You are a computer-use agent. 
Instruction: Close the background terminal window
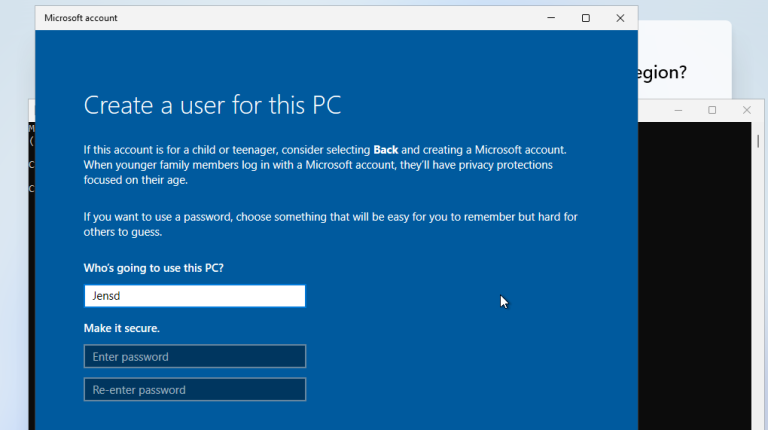point(746,110)
